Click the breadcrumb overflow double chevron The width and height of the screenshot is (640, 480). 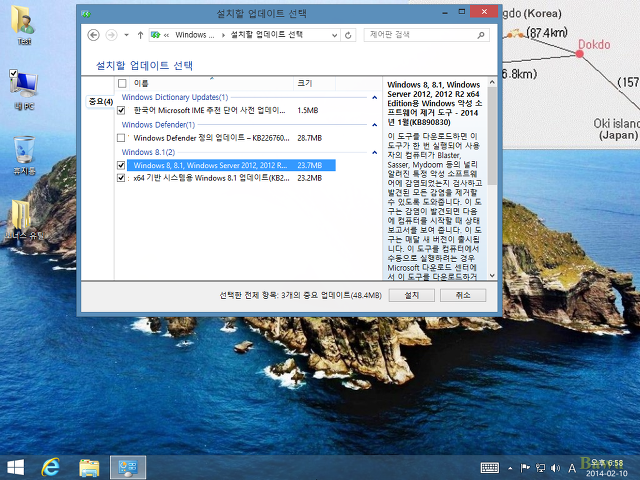(166, 36)
